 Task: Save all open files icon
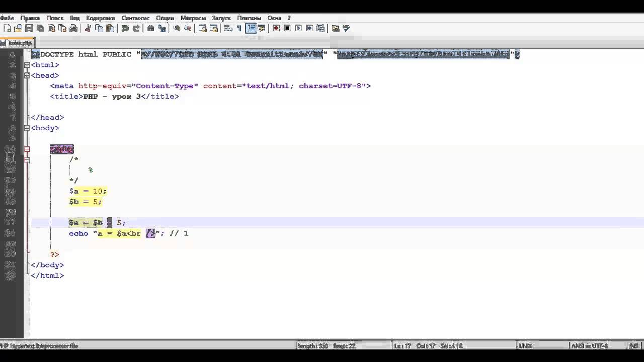pyautogui.click(x=40, y=29)
